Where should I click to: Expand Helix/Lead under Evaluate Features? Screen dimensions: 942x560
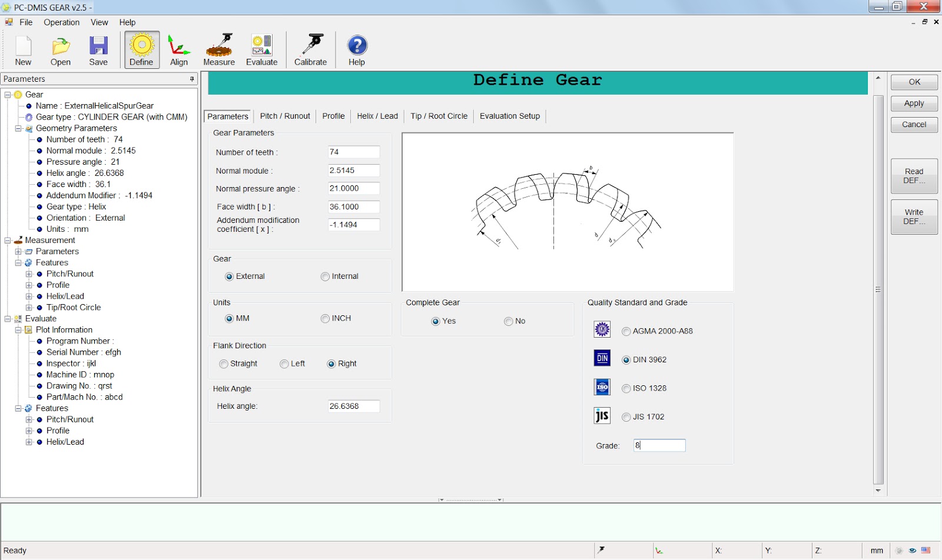point(29,442)
